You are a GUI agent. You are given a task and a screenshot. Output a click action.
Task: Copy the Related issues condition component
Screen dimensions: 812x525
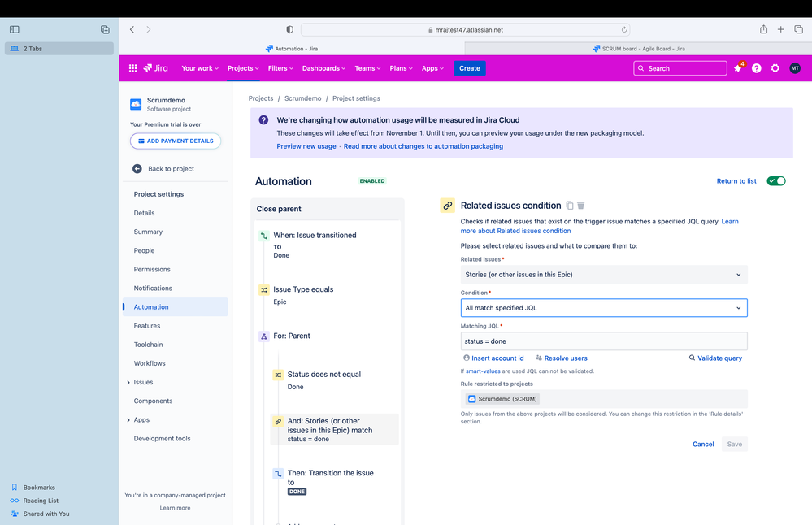570,206
